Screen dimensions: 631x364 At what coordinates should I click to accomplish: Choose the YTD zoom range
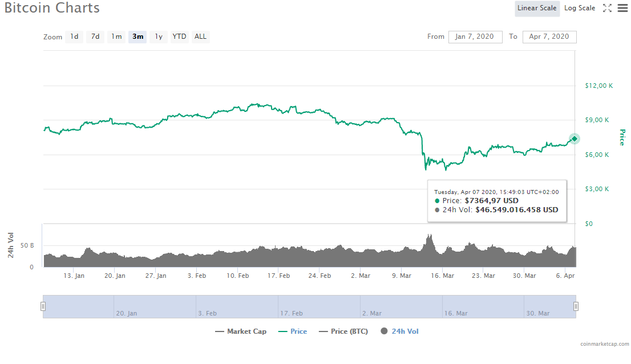[179, 37]
